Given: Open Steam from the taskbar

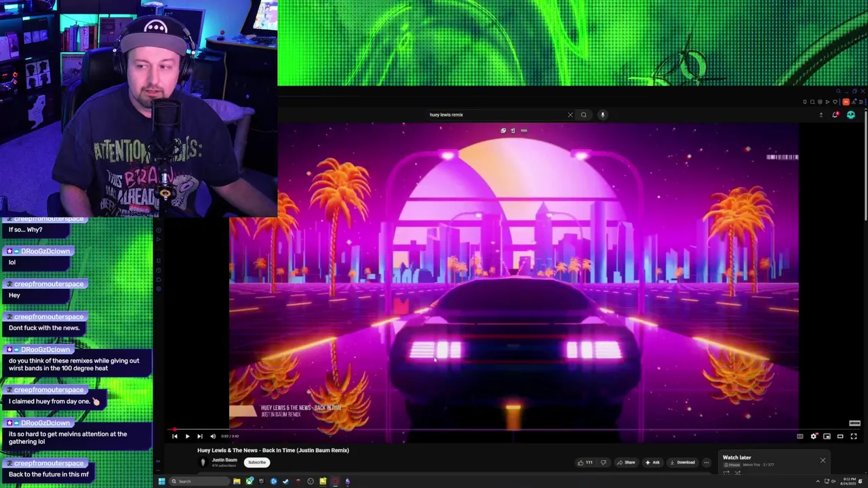Looking at the screenshot, I should (x=285, y=481).
